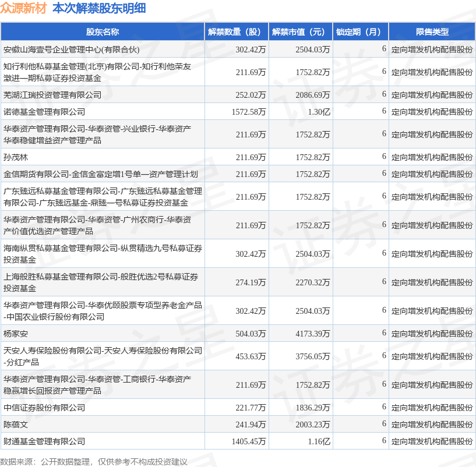The width and height of the screenshot is (476, 467).
Task: Click 1752.82万 in the 金信期货 row
Action: click(313, 174)
